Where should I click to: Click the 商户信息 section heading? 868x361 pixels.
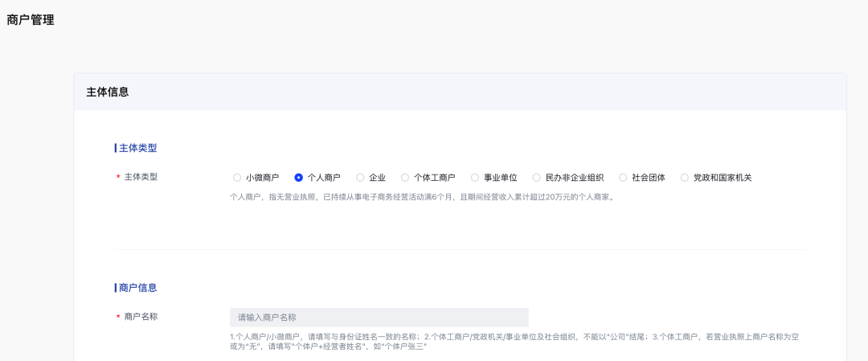137,287
